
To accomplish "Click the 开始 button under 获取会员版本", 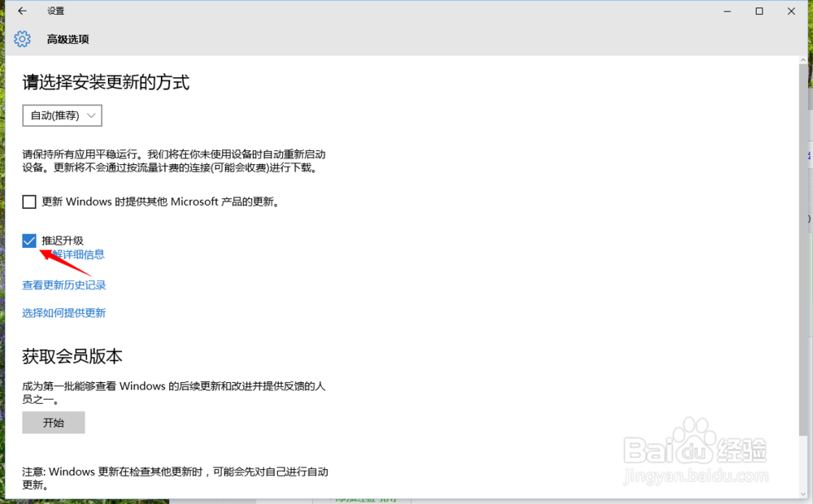I will tap(54, 423).
